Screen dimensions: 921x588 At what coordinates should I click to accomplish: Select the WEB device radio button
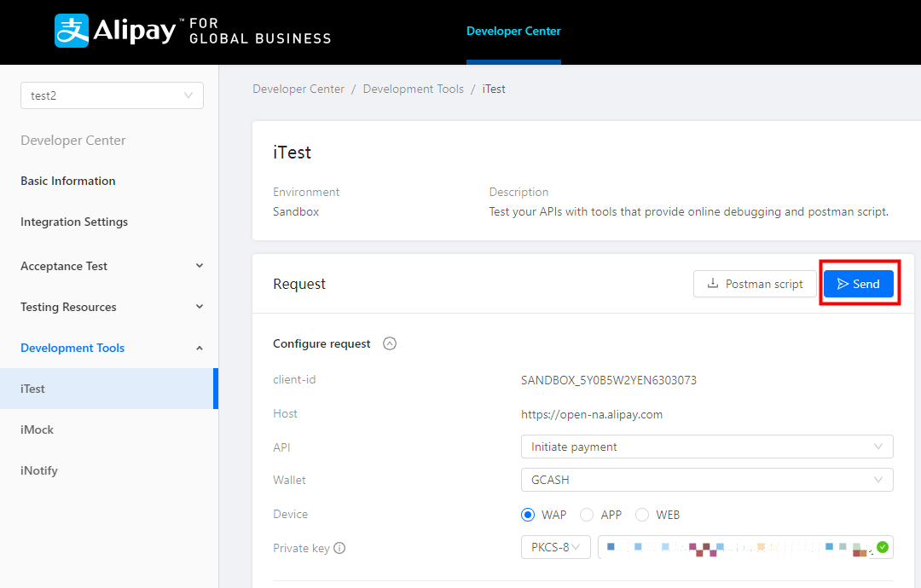[x=642, y=515]
